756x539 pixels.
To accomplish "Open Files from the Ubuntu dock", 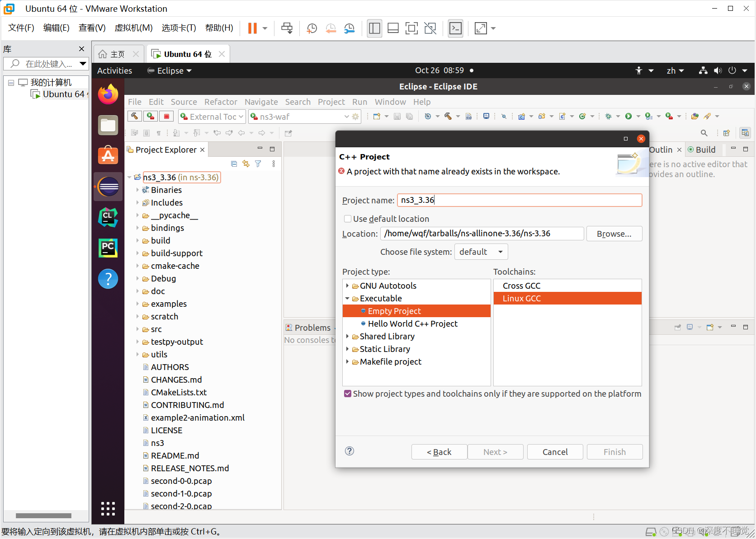I will (x=108, y=125).
